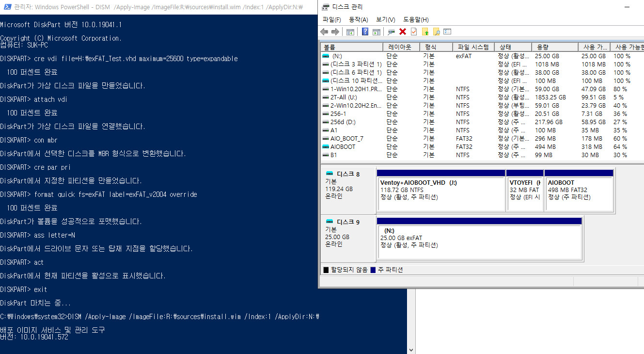Click the 디스크 9 disk label panel
Viewport: 644px width, 354px height.
tap(348, 238)
